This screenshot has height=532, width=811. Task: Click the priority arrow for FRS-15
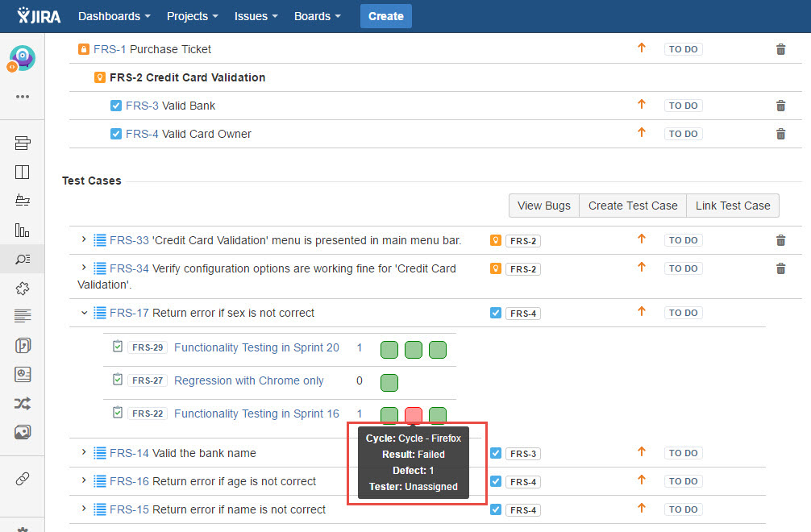[642, 509]
